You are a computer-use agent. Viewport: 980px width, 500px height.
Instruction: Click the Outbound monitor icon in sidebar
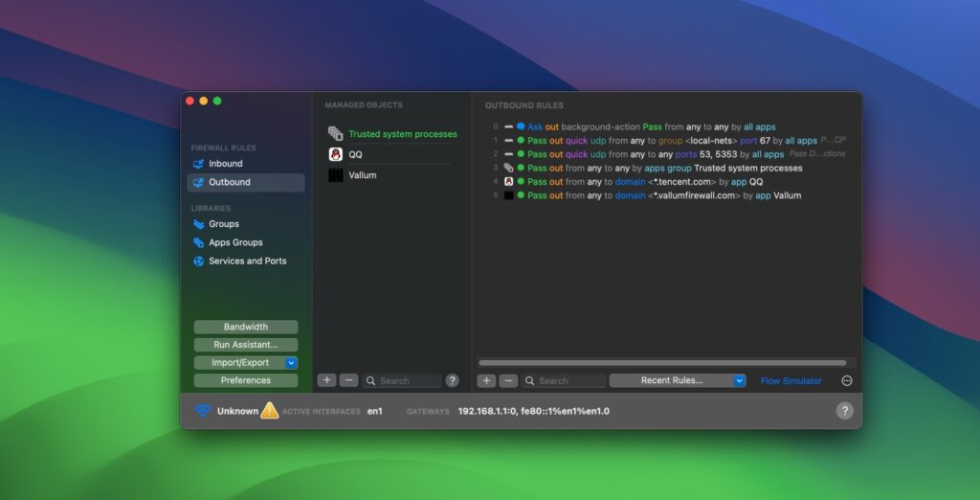pyautogui.click(x=198, y=183)
